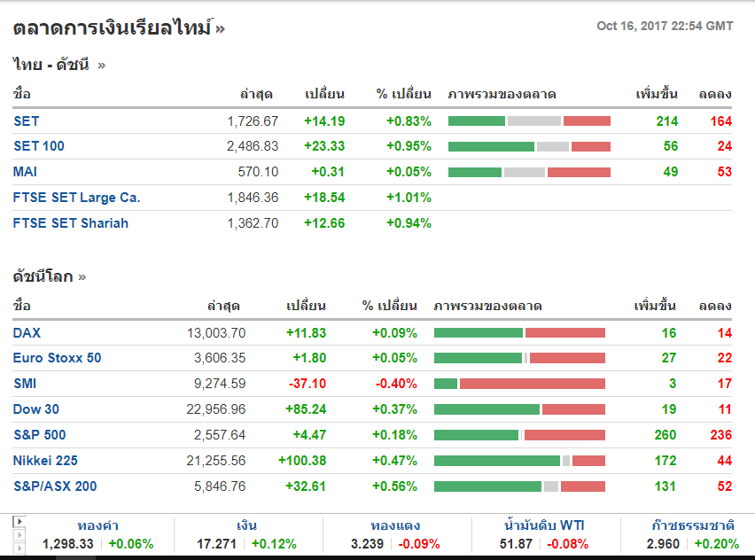Open ทองคำ commodity in the ticker

point(98,525)
